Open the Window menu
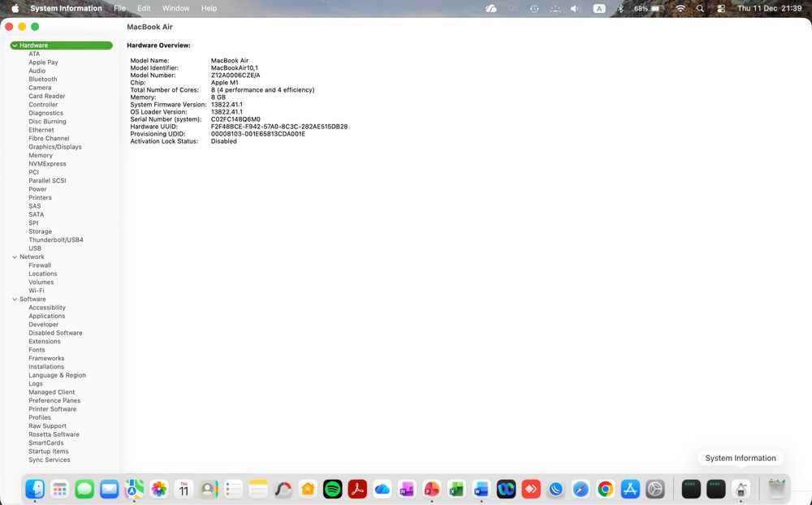 (175, 8)
